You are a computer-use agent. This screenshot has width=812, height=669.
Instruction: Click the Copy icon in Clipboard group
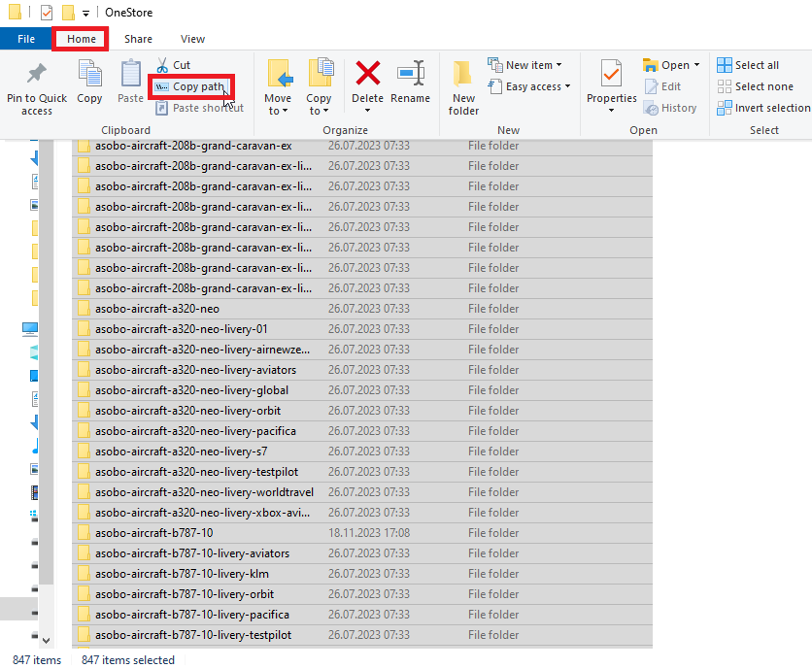click(89, 74)
